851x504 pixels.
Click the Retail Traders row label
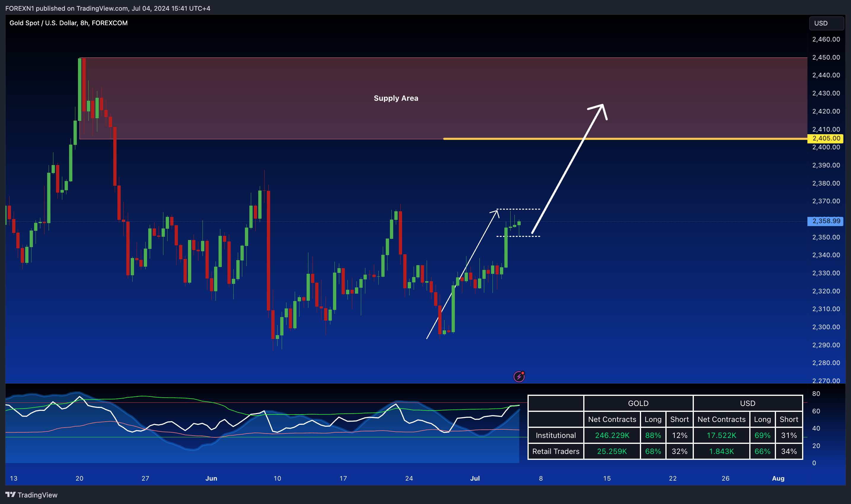click(556, 451)
